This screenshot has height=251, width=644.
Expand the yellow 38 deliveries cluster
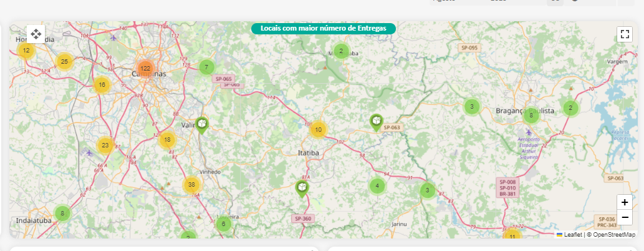point(191,185)
